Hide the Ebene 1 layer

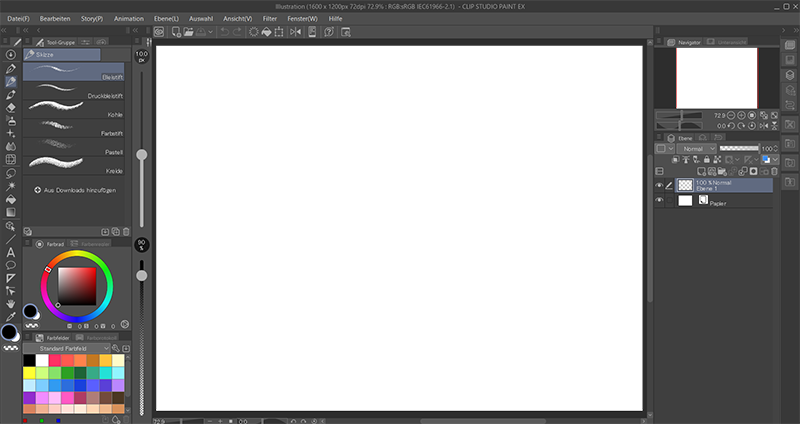coord(658,185)
